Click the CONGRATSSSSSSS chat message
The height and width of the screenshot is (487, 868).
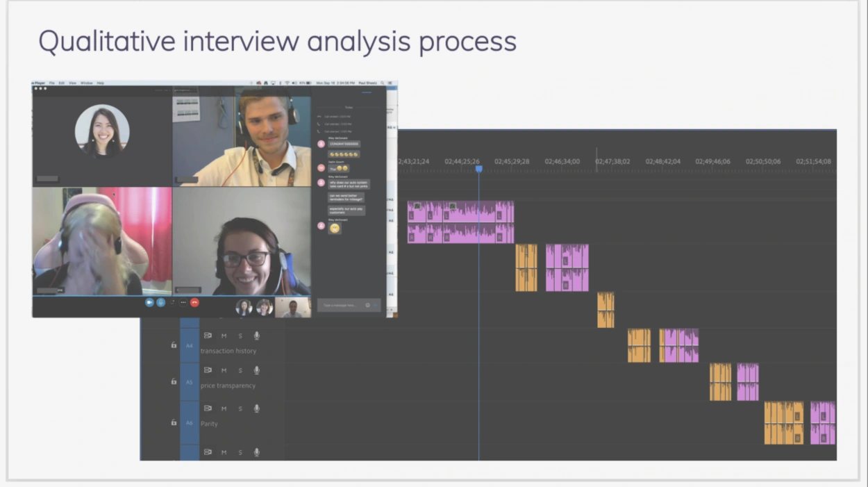[x=344, y=144]
